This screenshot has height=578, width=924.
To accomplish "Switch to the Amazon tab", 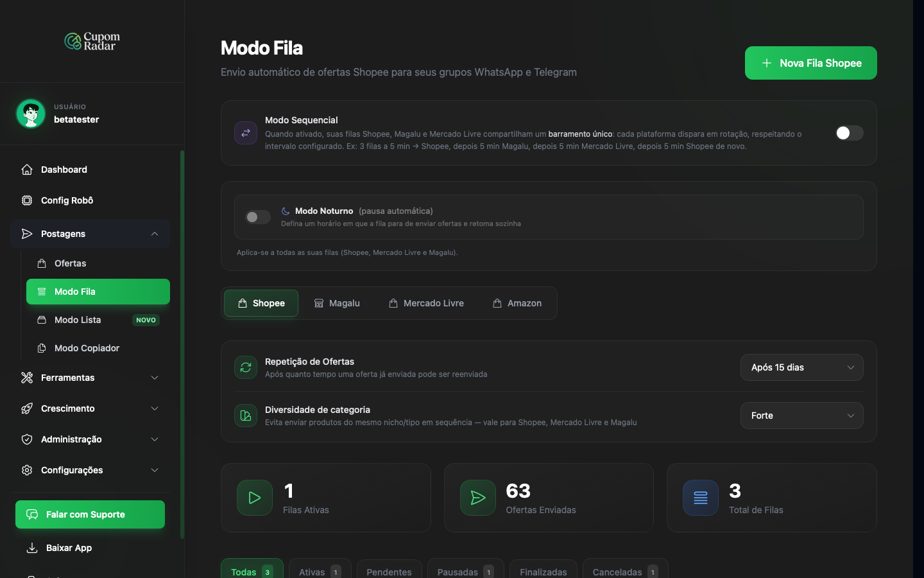I will coord(517,303).
